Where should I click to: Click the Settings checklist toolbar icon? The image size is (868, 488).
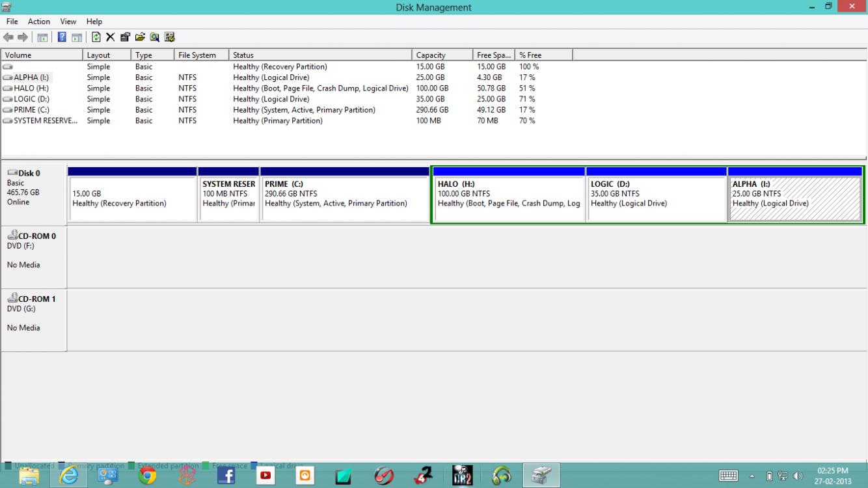coord(170,37)
